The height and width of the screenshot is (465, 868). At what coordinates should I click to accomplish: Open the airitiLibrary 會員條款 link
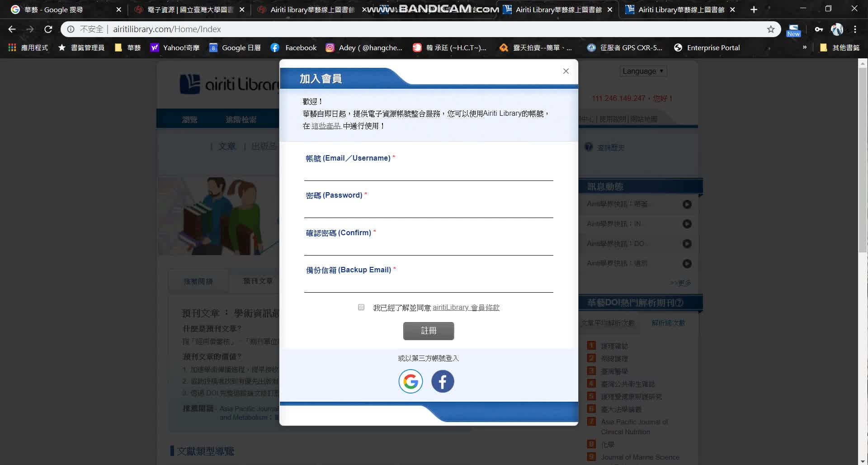tap(466, 308)
